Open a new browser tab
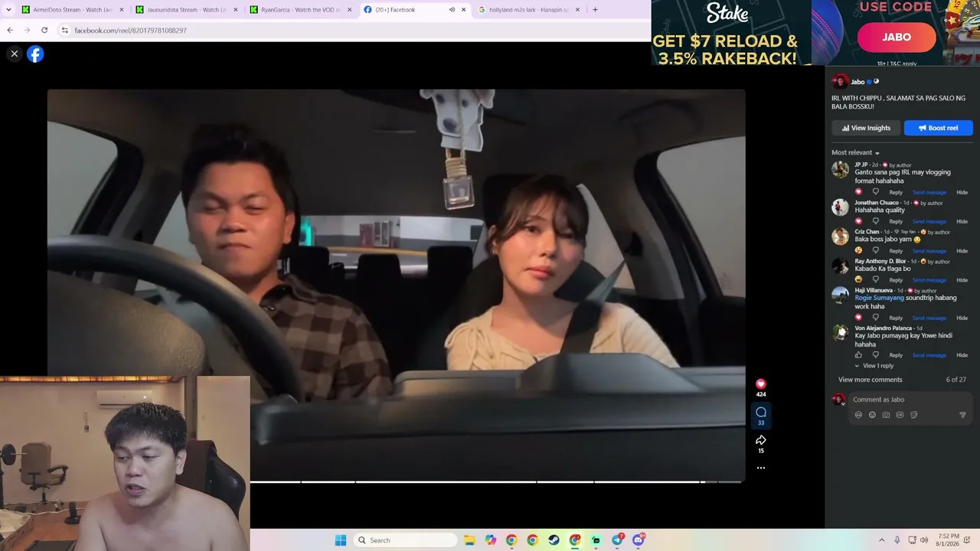Screen dimensions: 980x551 595,10
